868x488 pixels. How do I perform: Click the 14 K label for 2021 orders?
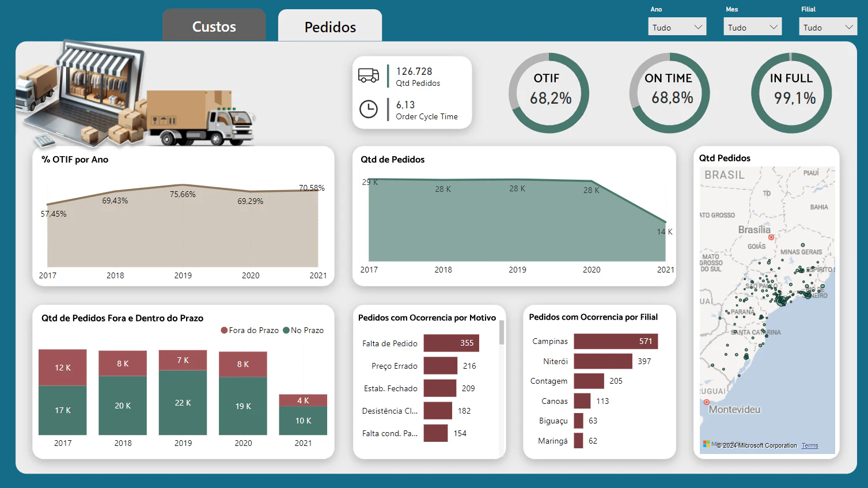point(665,232)
